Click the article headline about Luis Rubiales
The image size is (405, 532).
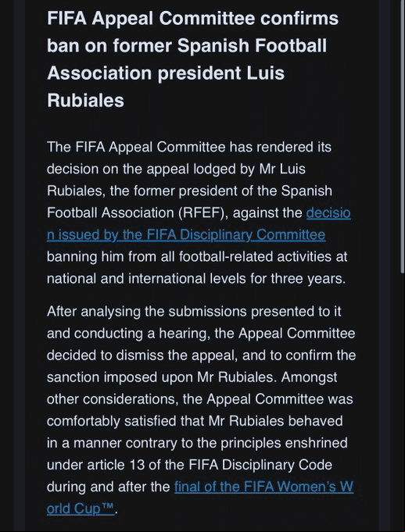click(192, 59)
